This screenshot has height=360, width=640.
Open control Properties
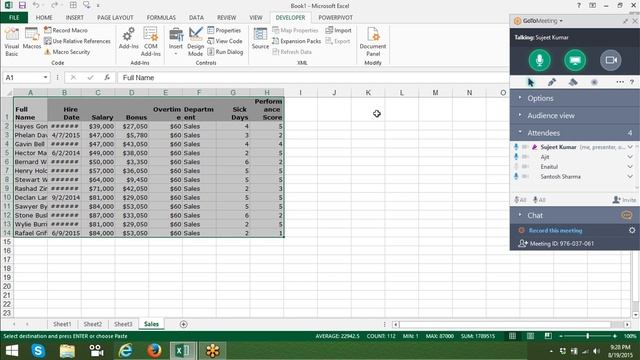tap(224, 30)
